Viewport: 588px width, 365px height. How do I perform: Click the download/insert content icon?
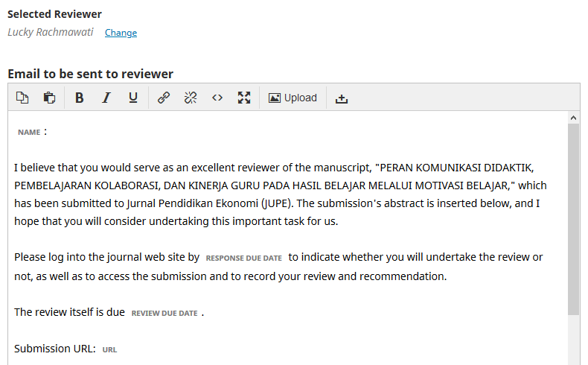(342, 98)
